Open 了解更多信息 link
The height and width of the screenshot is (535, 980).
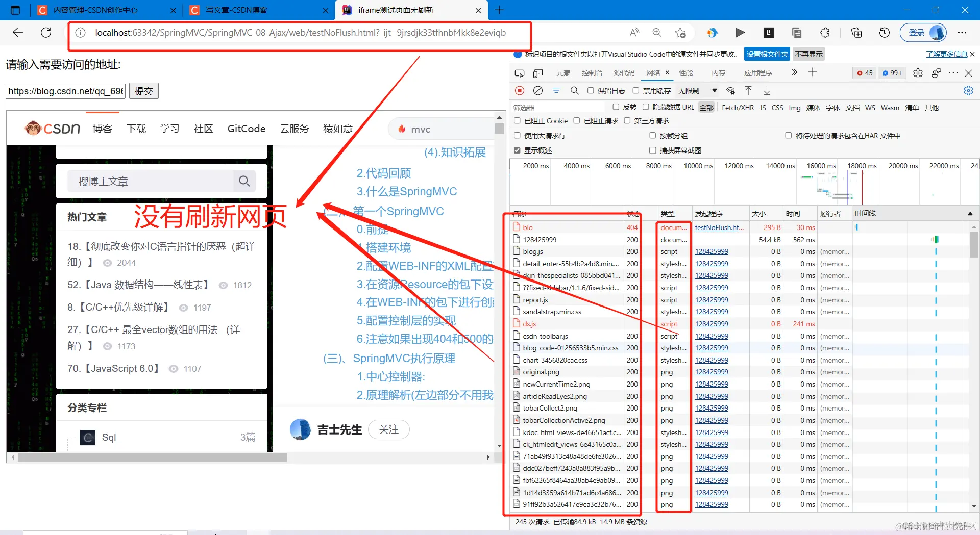pos(946,54)
